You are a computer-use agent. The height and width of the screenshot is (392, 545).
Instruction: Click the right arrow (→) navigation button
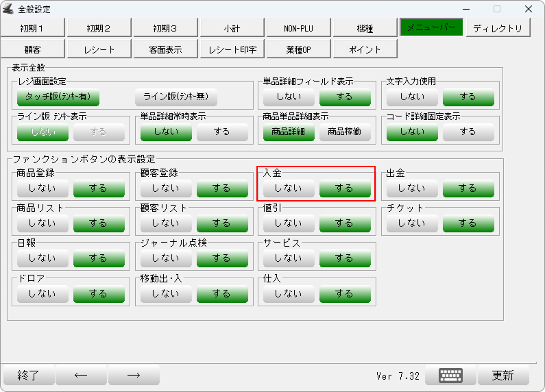(134, 376)
